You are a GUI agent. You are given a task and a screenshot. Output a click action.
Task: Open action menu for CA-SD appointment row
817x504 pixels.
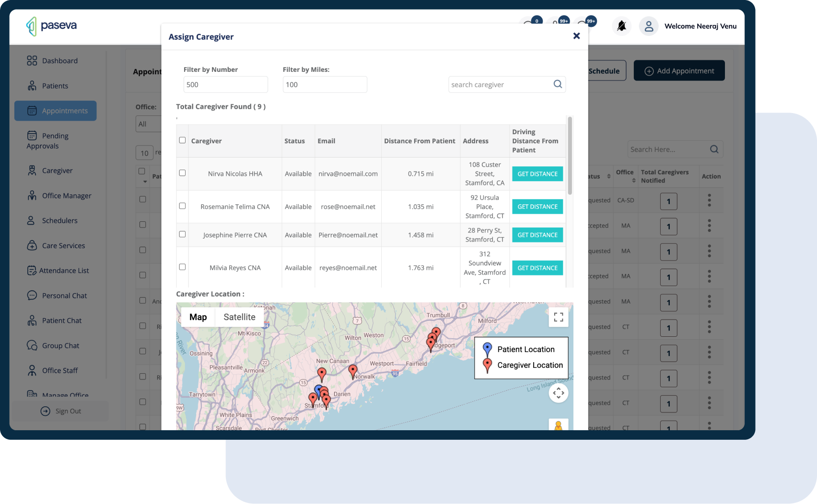[x=709, y=200]
